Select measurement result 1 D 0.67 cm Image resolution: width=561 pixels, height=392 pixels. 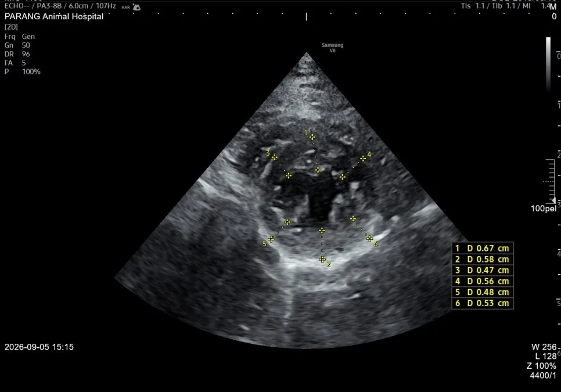coord(483,248)
